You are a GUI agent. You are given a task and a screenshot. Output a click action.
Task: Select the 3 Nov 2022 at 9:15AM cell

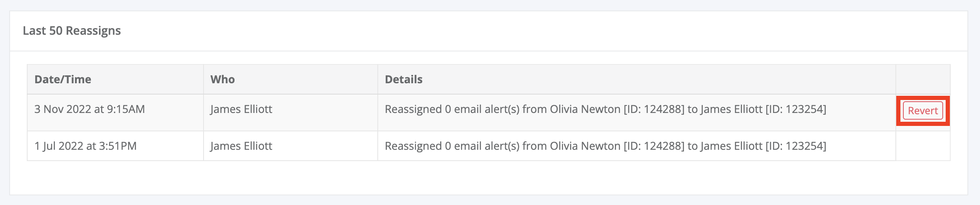coord(115,113)
